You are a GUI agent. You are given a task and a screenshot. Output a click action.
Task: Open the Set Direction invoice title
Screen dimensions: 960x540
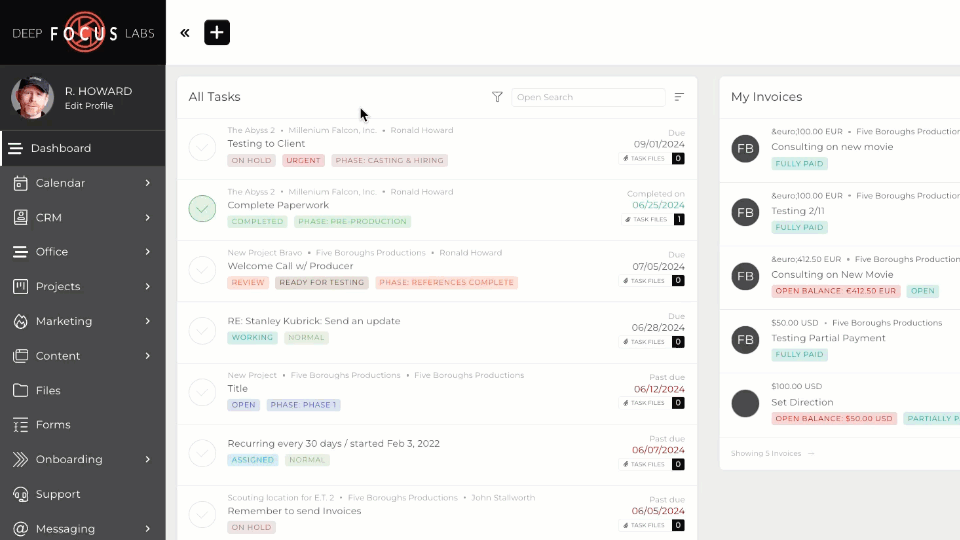[802, 402]
